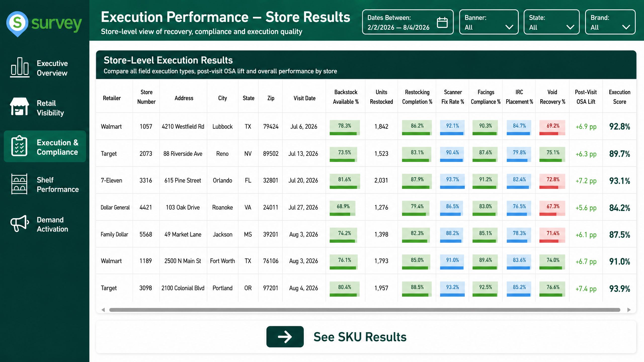Image resolution: width=644 pixels, height=362 pixels.
Task: Click execution score 92.8%
Action: [620, 126]
